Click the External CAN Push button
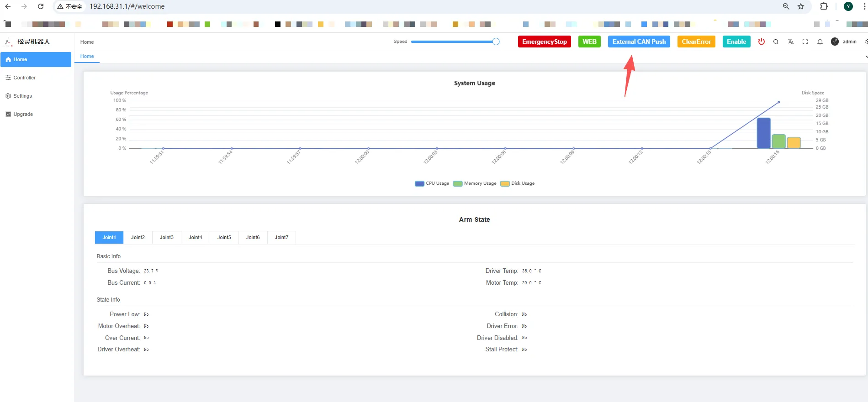 point(639,42)
